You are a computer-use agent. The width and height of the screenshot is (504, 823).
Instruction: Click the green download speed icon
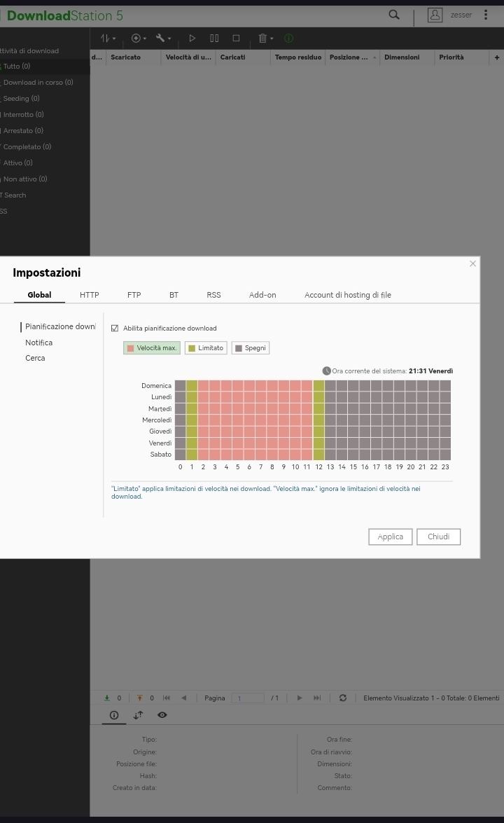(107, 698)
